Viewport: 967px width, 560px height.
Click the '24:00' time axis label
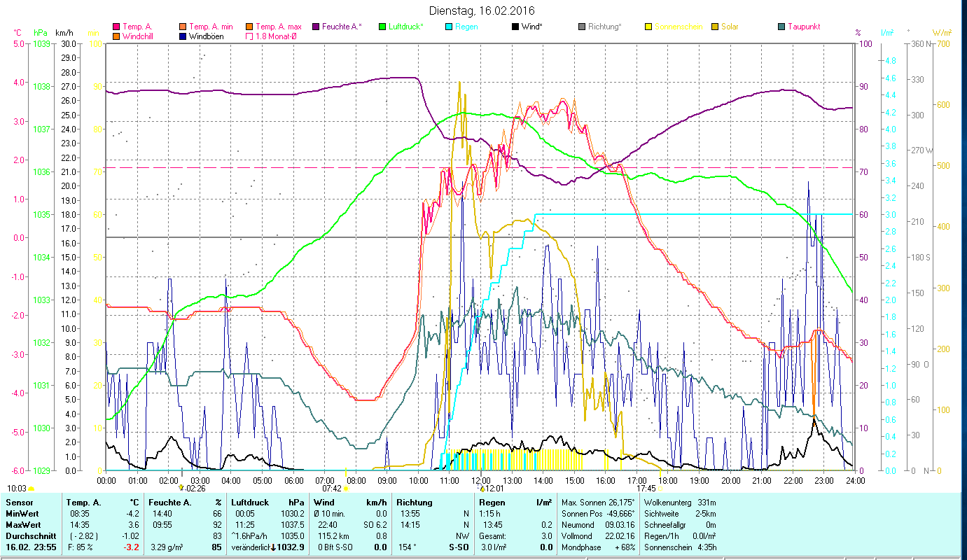(x=855, y=480)
